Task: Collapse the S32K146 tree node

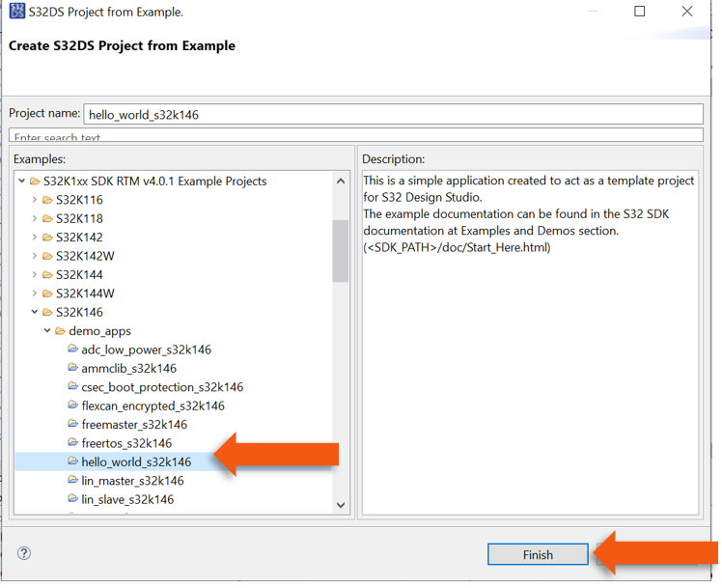Action: coord(35,313)
